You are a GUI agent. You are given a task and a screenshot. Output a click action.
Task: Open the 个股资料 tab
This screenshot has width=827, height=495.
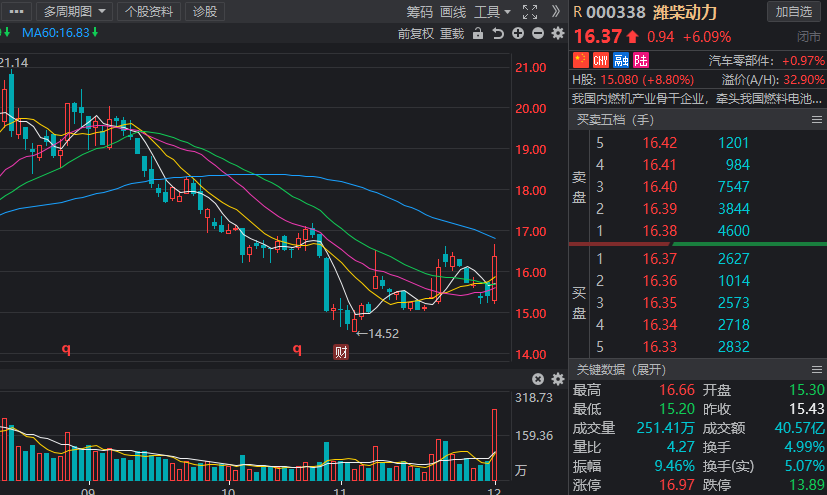point(148,12)
